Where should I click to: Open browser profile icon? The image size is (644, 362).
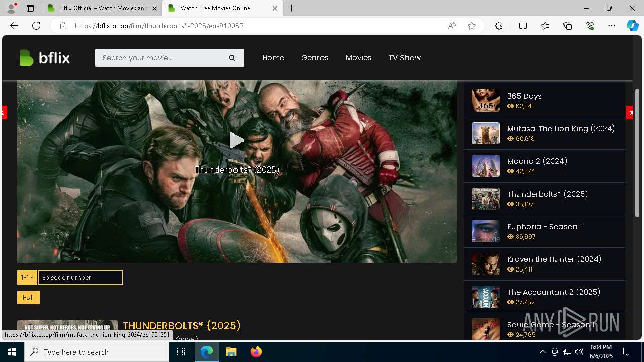click(11, 8)
